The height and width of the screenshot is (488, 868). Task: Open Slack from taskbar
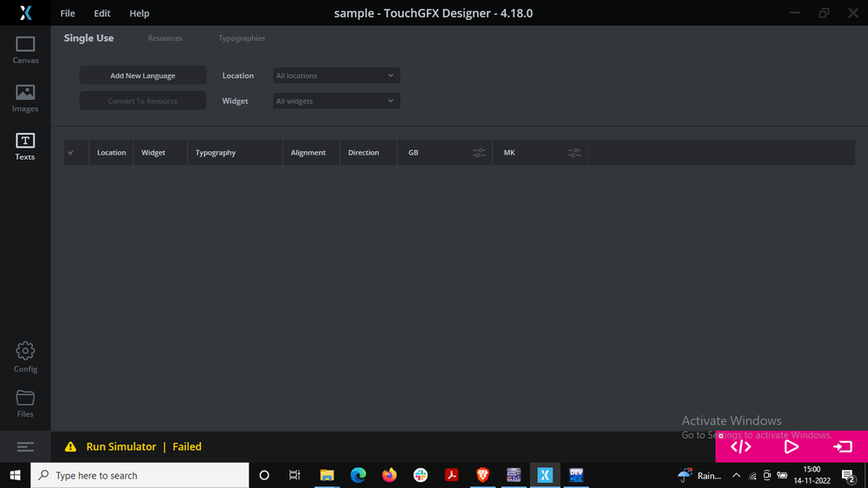pos(421,475)
